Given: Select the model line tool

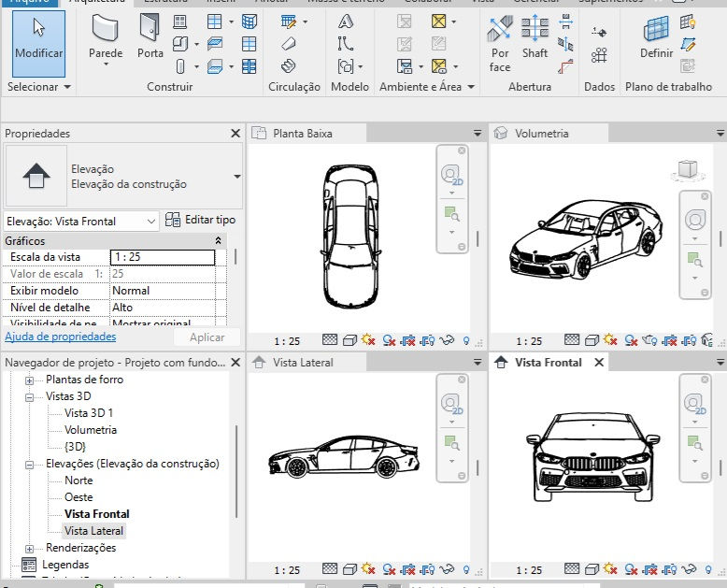Looking at the screenshot, I should [x=346, y=44].
